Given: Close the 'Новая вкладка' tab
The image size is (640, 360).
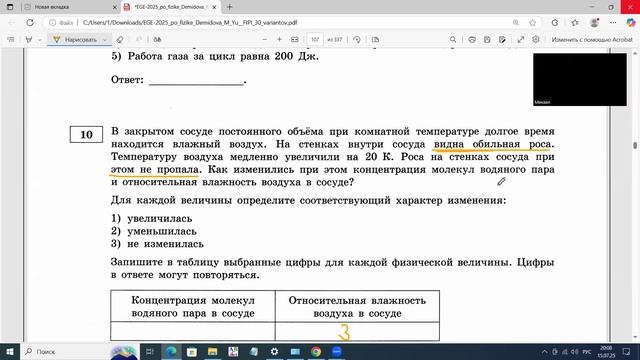Looking at the screenshot, I should [115, 7].
